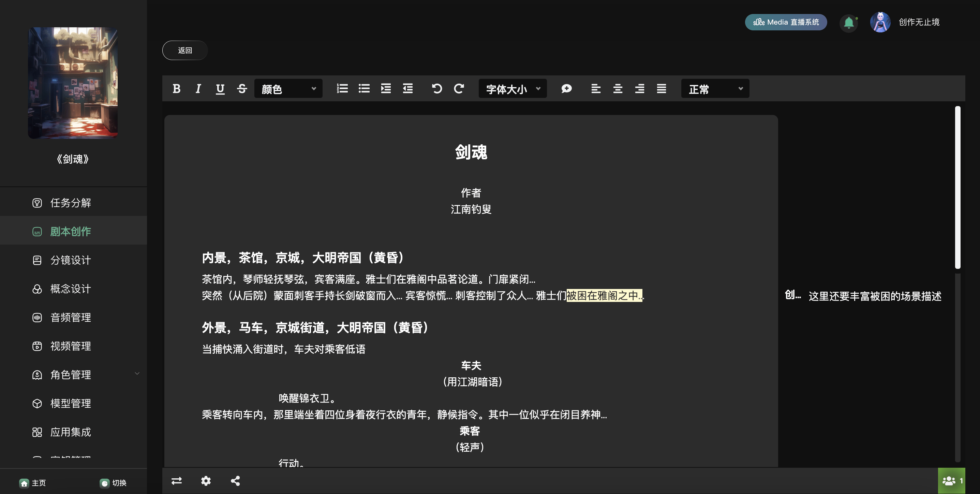980x494 pixels.
Task: Click the editor vertical scrollbar
Action: coord(957,187)
